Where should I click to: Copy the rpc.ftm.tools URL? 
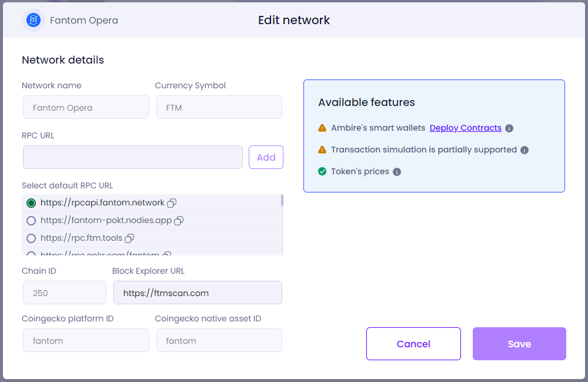pos(129,238)
